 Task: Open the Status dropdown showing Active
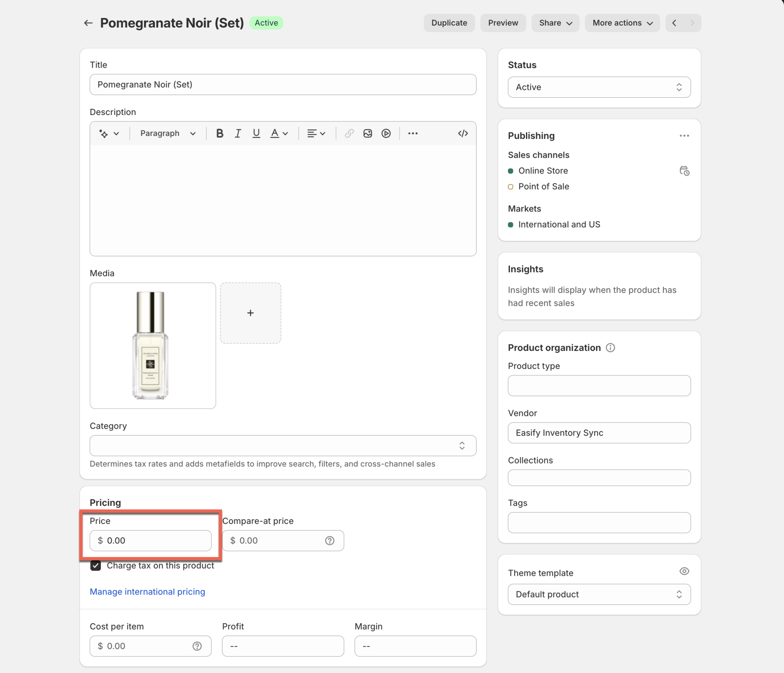click(599, 87)
